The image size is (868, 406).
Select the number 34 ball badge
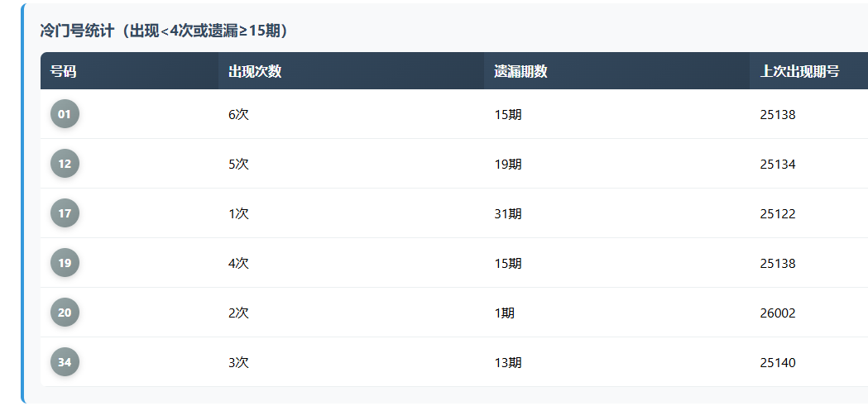[65, 362]
